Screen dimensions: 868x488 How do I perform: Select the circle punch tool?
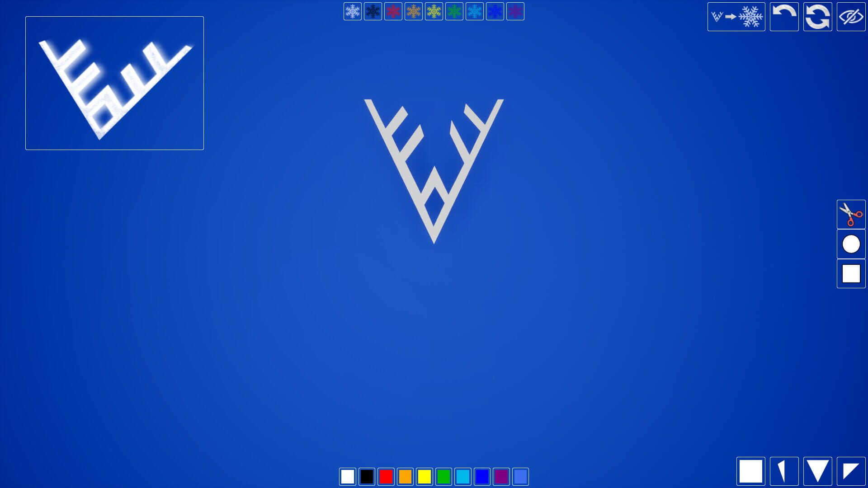coord(850,244)
